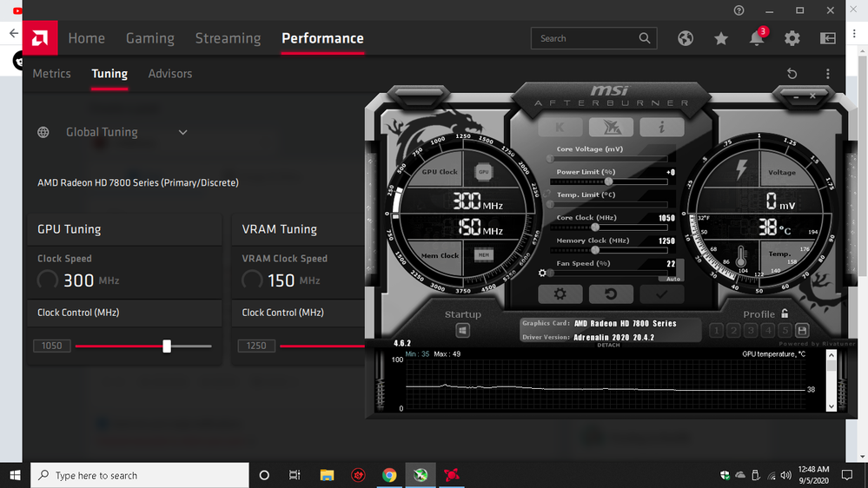Click DETACH on the Afterburner monitor

(608, 345)
